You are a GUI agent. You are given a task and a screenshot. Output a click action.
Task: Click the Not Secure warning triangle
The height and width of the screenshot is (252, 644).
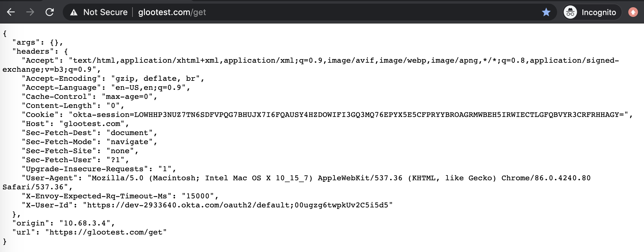tap(73, 12)
